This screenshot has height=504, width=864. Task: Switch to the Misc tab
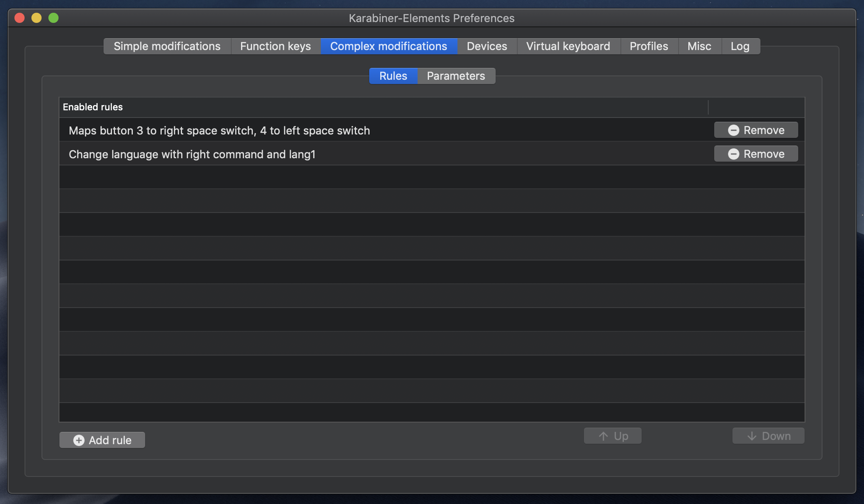[699, 46]
